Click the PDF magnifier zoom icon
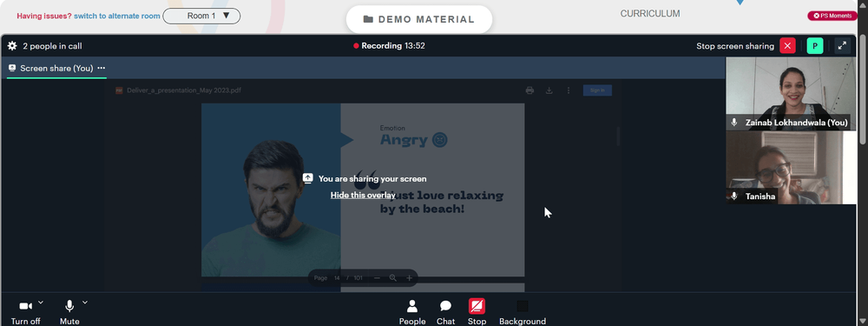868x326 pixels. tap(393, 278)
